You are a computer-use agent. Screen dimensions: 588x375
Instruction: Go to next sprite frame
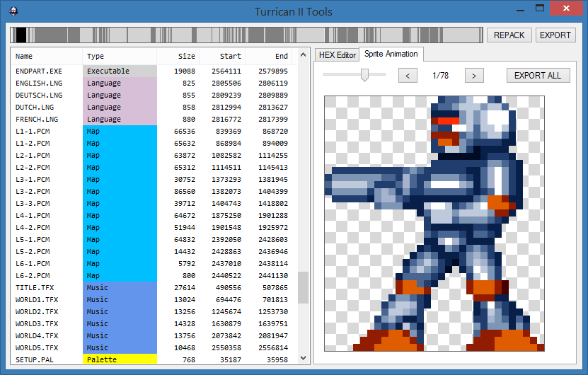[474, 76]
